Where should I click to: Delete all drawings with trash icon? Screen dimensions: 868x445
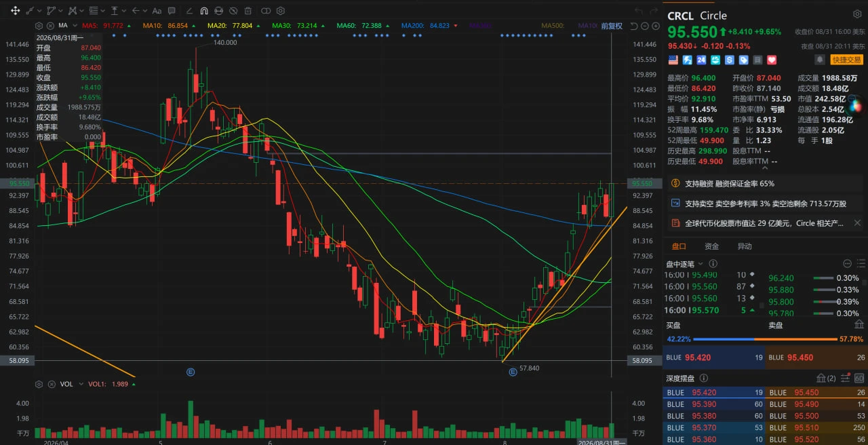click(248, 11)
